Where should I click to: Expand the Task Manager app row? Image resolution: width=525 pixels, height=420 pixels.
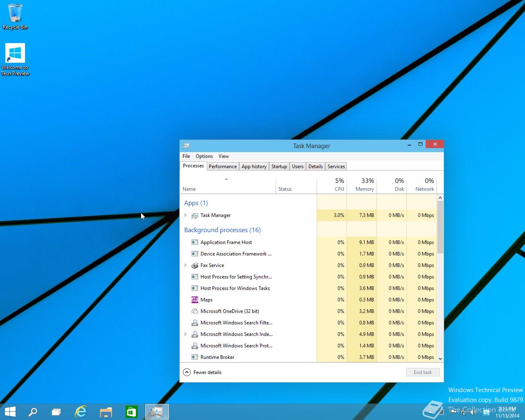tap(185, 215)
